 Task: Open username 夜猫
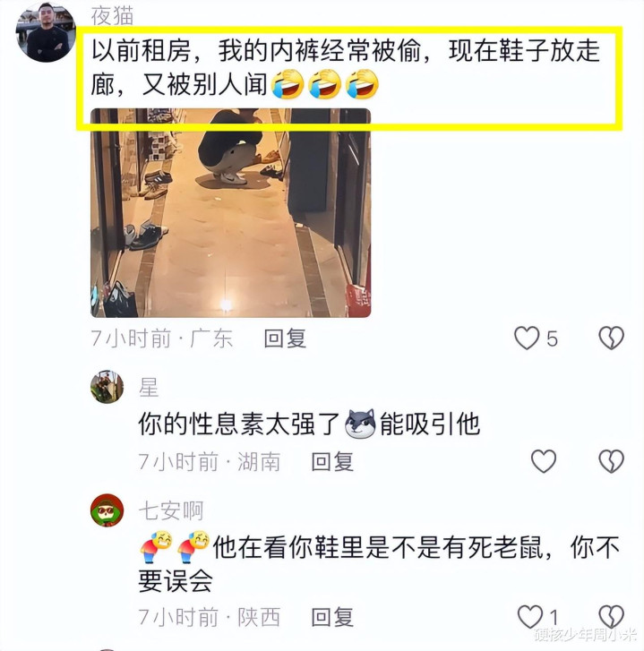[112, 16]
